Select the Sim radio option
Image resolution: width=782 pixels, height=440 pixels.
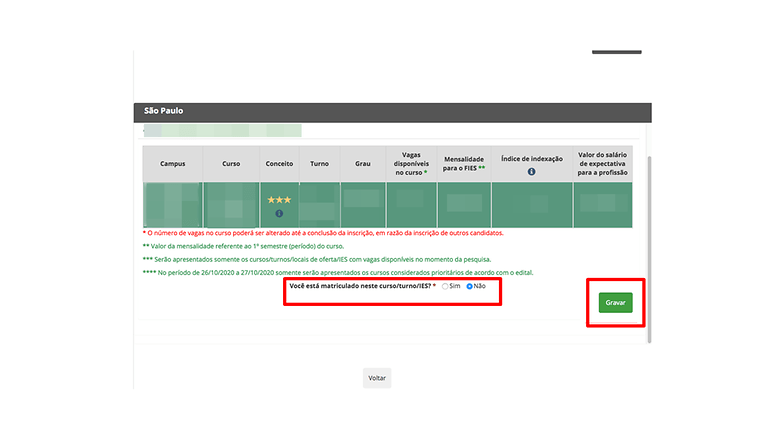point(445,286)
